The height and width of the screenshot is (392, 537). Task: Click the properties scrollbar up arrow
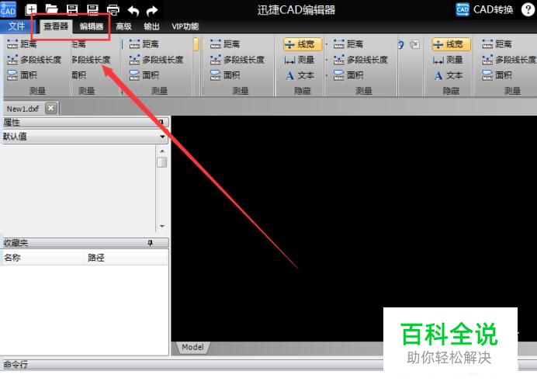tap(162, 151)
